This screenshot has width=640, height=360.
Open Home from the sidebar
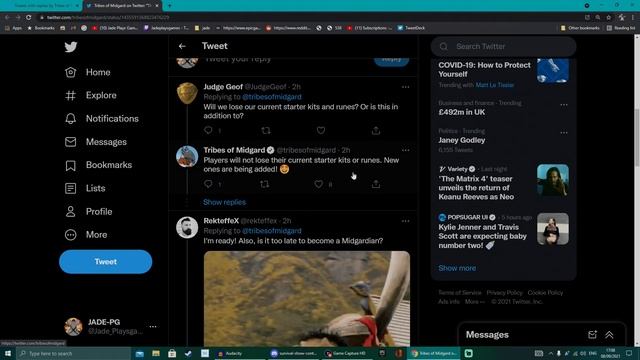tap(88, 72)
